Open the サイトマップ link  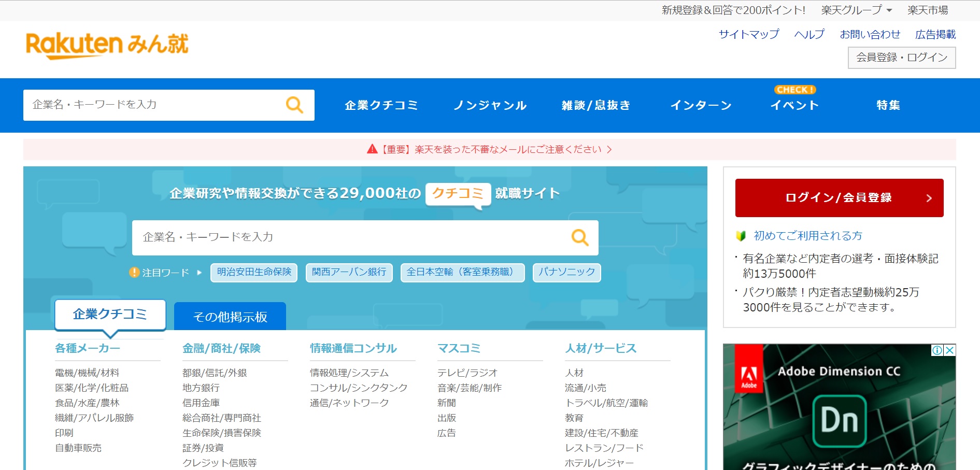click(748, 35)
